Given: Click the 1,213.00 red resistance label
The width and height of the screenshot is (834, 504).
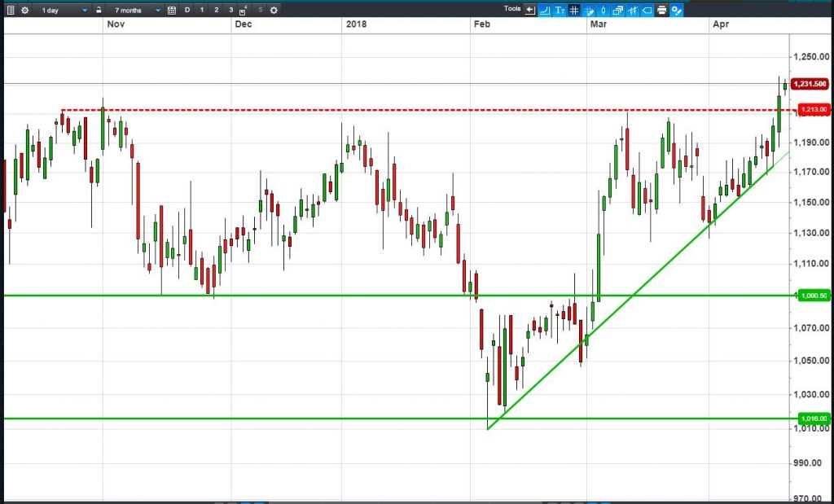Looking at the screenshot, I should click(x=814, y=110).
